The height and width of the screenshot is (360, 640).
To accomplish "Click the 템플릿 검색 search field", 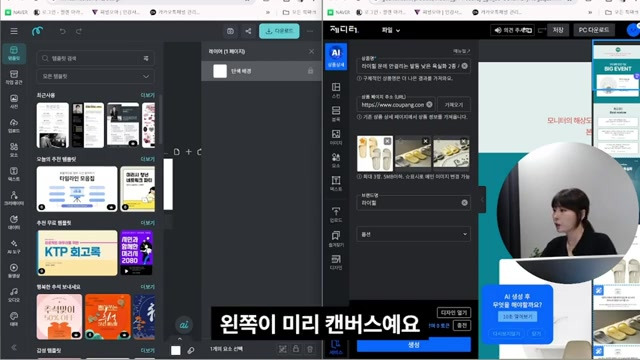I will coord(96,58).
